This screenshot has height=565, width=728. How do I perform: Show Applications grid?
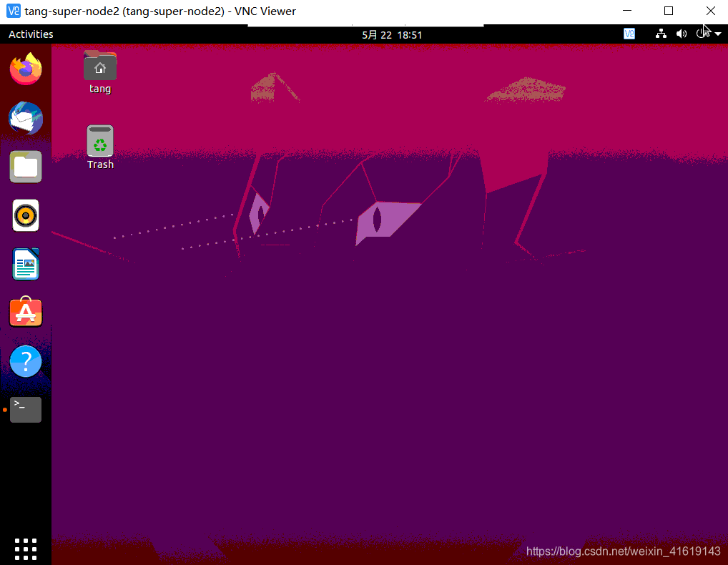point(26,549)
